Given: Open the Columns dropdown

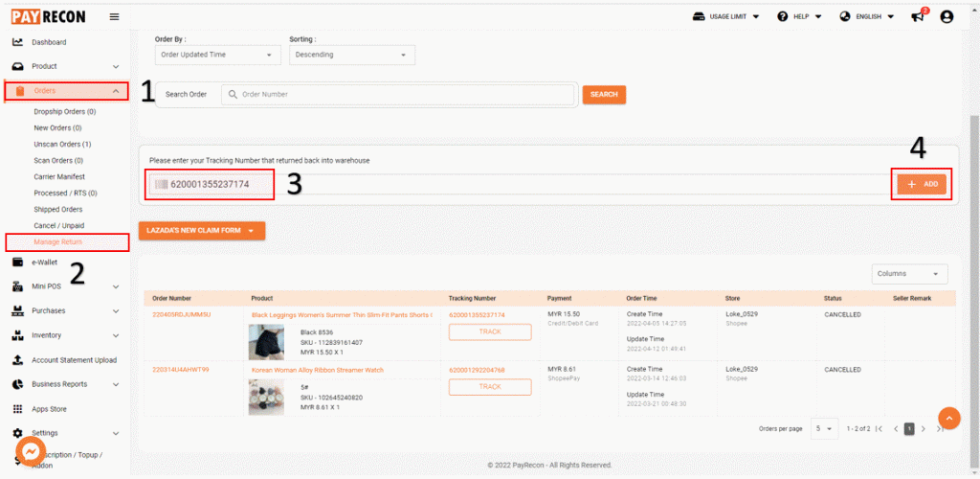Looking at the screenshot, I should tap(909, 274).
